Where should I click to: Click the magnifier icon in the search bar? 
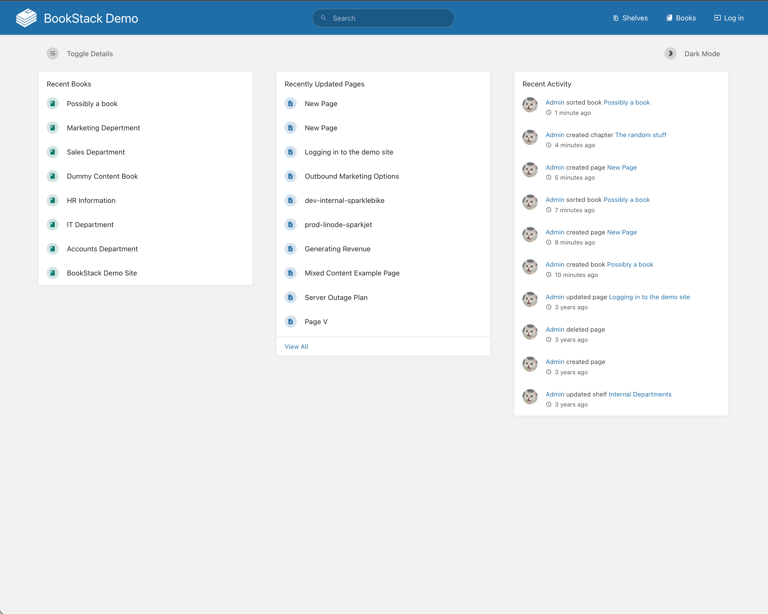[323, 18]
